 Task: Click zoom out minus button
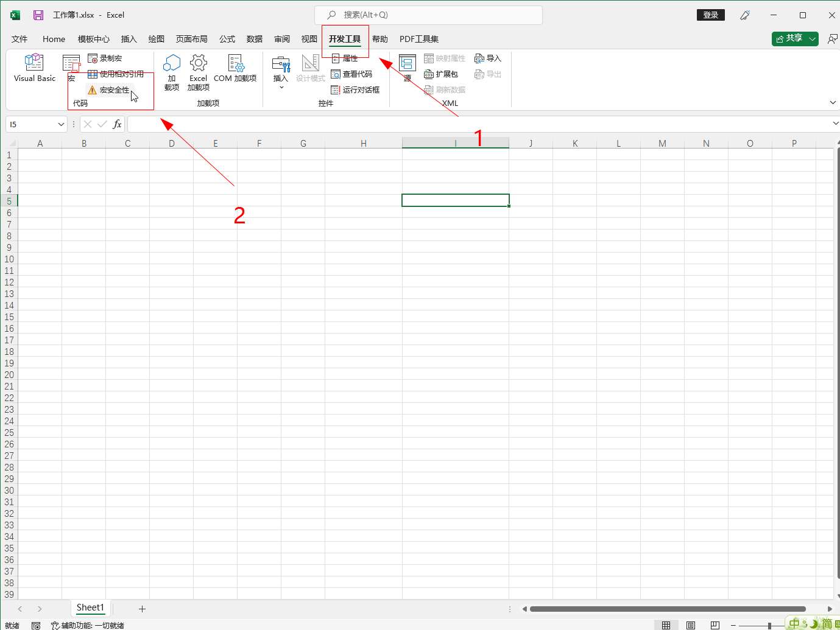[733, 625]
